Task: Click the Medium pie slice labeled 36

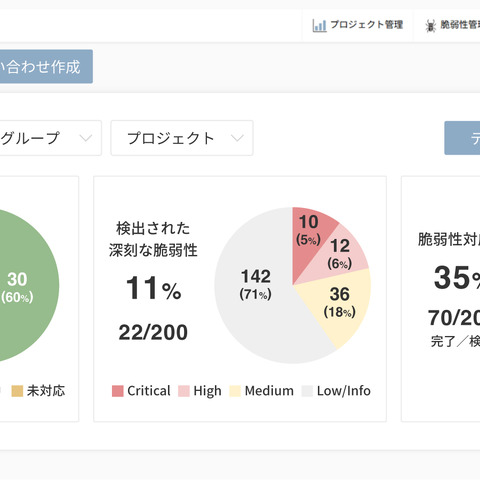Action: point(340,302)
